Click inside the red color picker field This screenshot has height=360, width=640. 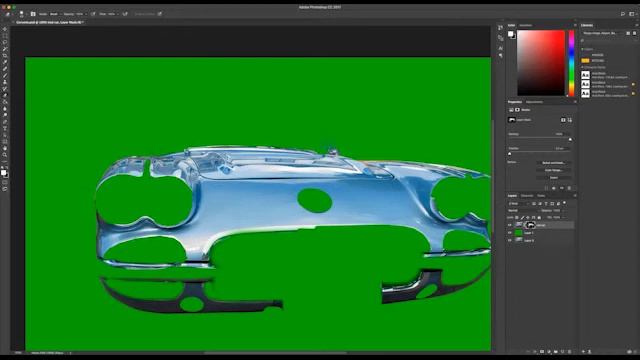tap(541, 63)
